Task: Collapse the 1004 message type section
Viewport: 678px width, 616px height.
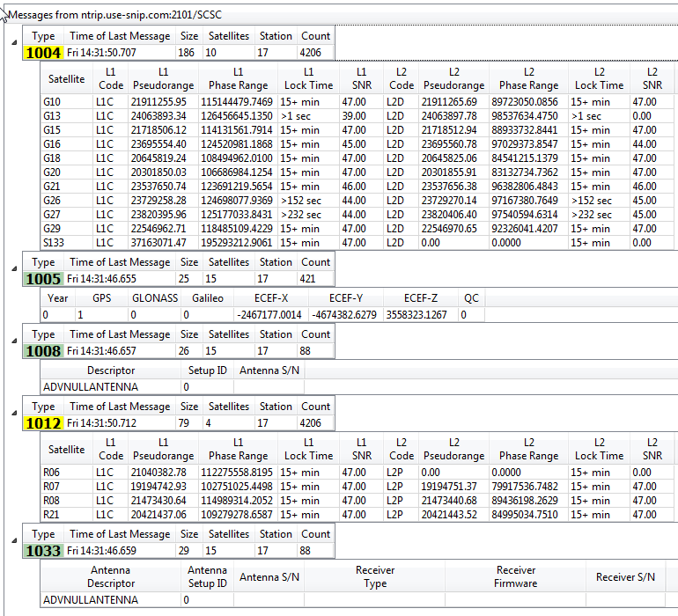Action: tap(14, 42)
